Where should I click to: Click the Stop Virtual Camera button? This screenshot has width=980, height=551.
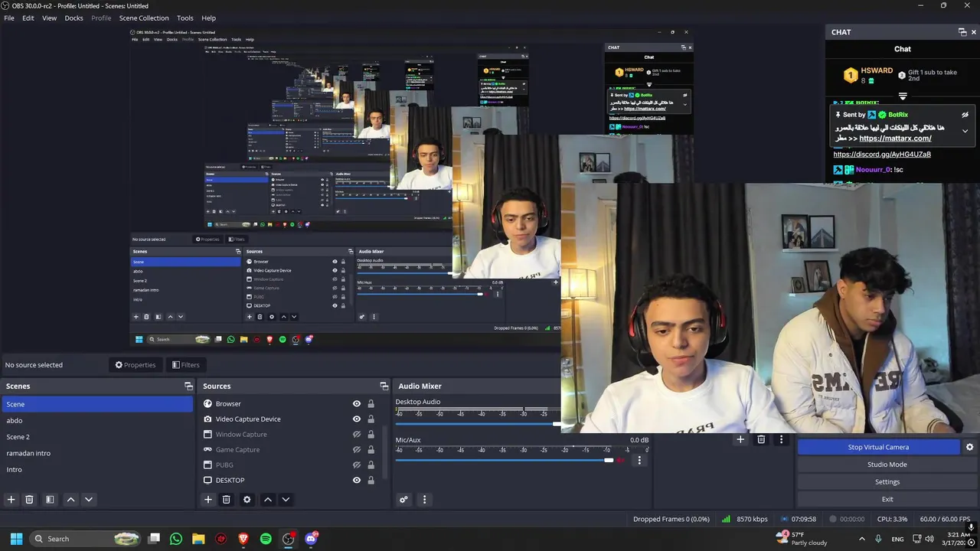(878, 447)
